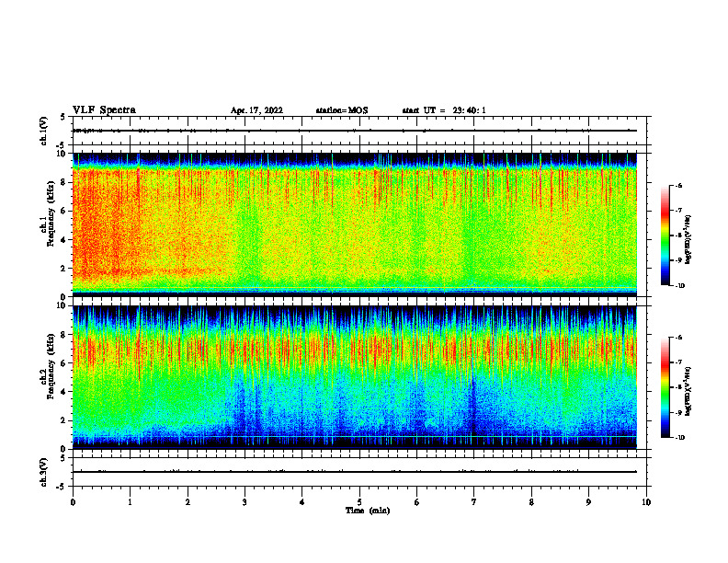Viewport: 728px width, 563px height.
Task: Click the ch.1 color bar log(PSD) unit label
Action: click(688, 239)
